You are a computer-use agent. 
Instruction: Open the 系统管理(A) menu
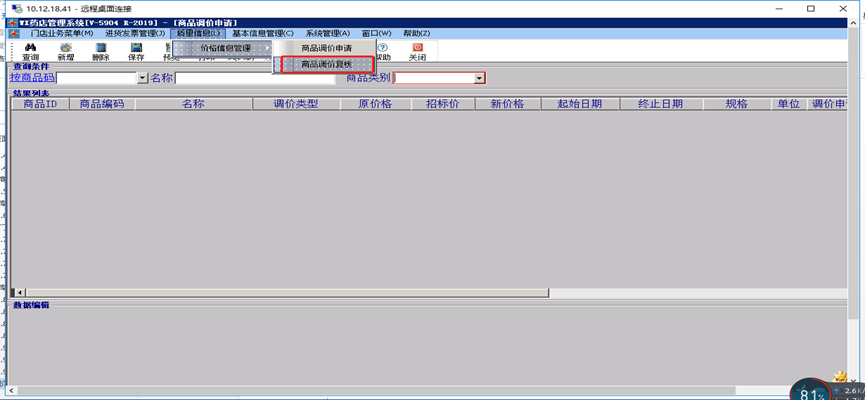[327, 33]
